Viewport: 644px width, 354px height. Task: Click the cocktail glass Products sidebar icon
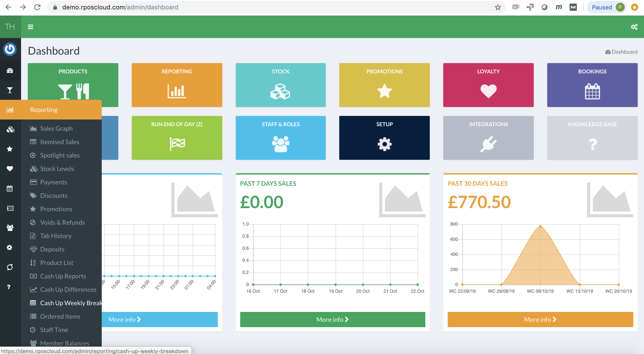tap(10, 90)
